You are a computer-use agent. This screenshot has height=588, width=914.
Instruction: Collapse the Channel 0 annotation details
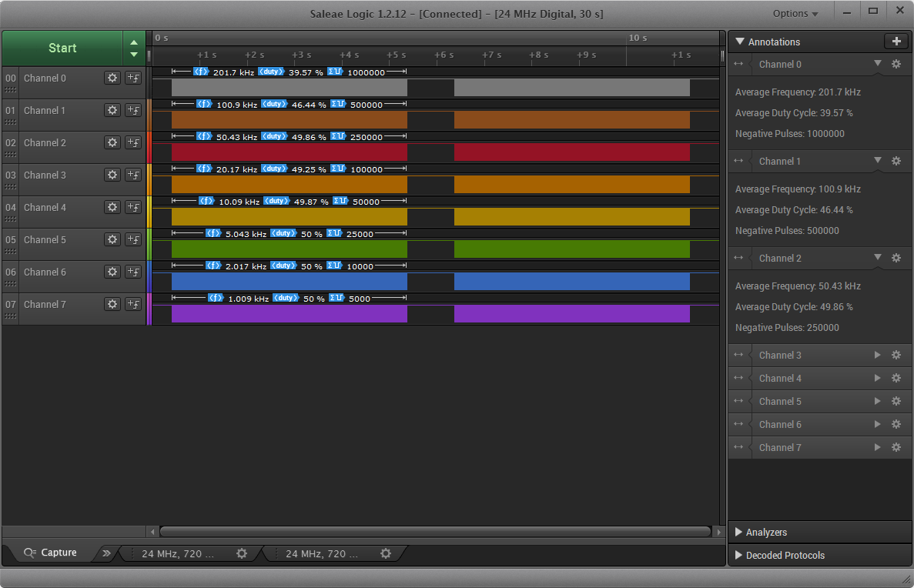pyautogui.click(x=877, y=64)
